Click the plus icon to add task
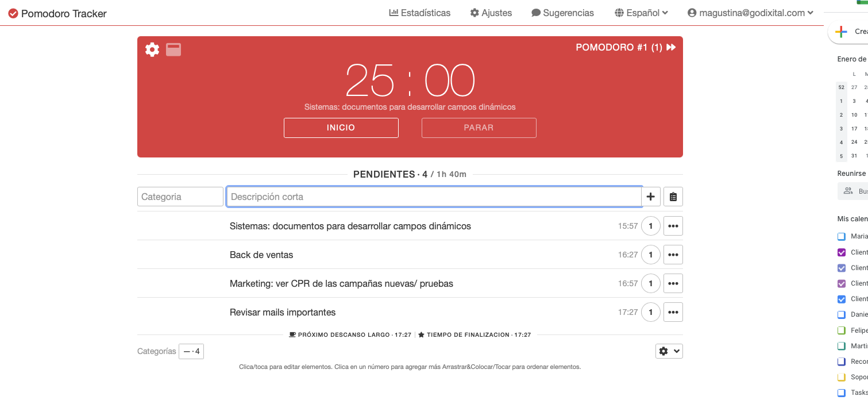 [x=650, y=197]
